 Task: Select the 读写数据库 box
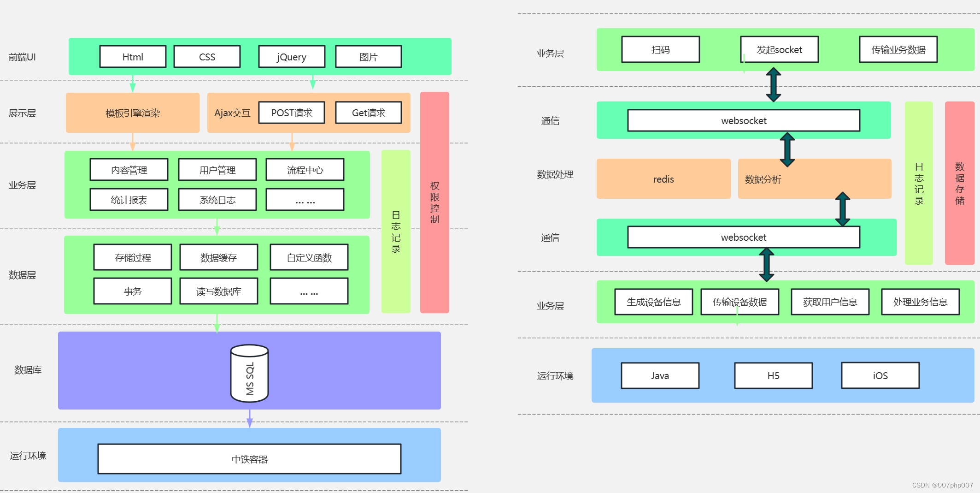tap(218, 291)
